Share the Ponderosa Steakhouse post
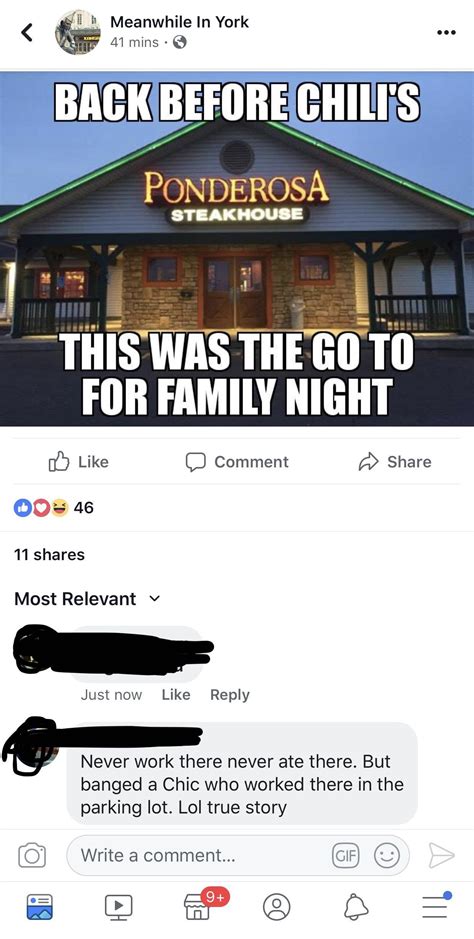Screen dimensions: 474x939 (x=395, y=461)
